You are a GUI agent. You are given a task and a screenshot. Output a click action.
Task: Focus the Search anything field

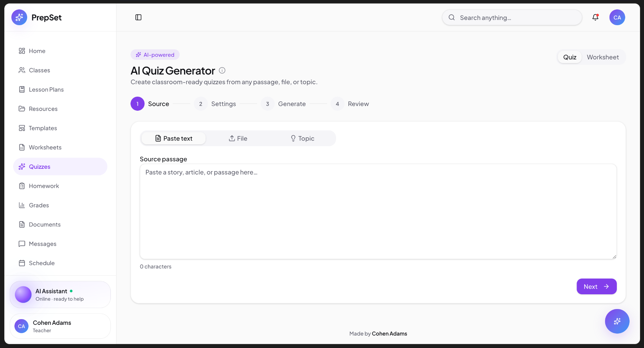(512, 17)
